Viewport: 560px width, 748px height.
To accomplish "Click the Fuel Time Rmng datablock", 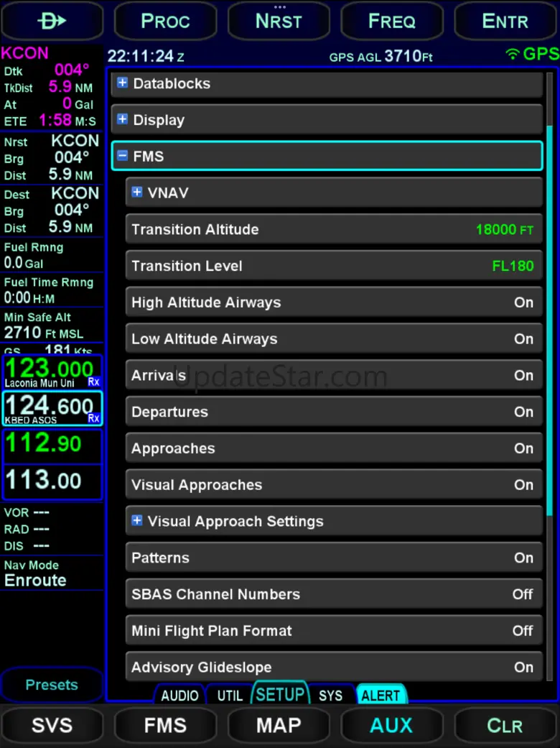I will (52, 290).
